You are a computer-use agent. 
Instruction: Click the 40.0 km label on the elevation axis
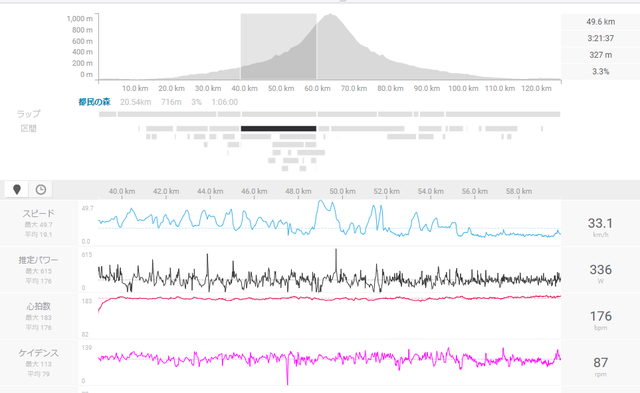[x=244, y=88]
